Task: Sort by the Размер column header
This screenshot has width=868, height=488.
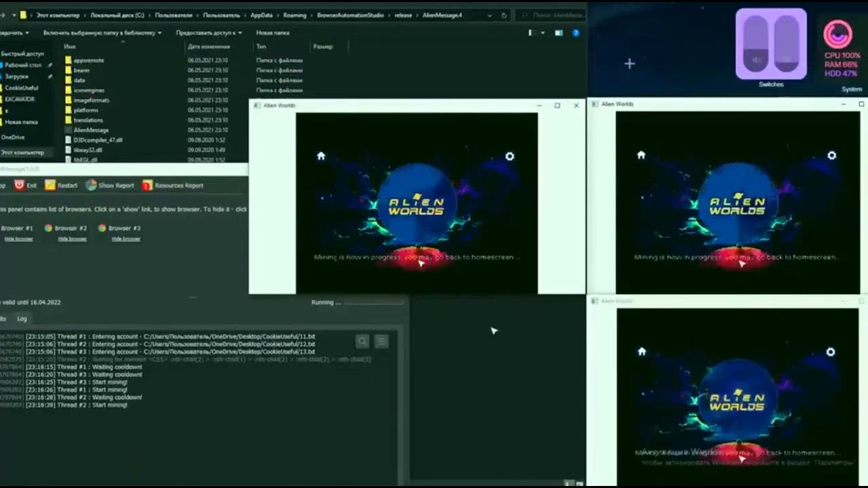Action: 323,47
